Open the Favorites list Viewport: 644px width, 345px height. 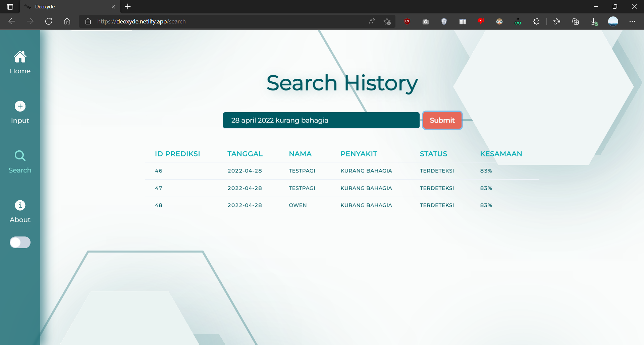click(x=557, y=21)
